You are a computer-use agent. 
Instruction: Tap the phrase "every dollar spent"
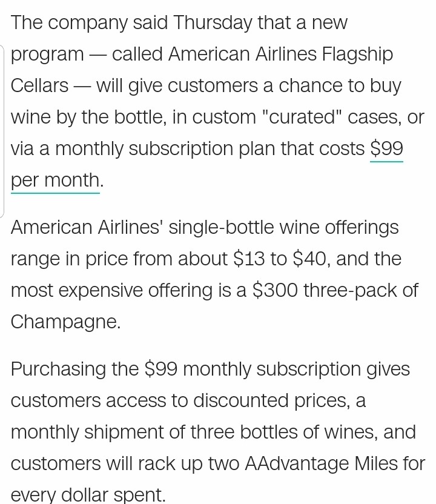88,495
